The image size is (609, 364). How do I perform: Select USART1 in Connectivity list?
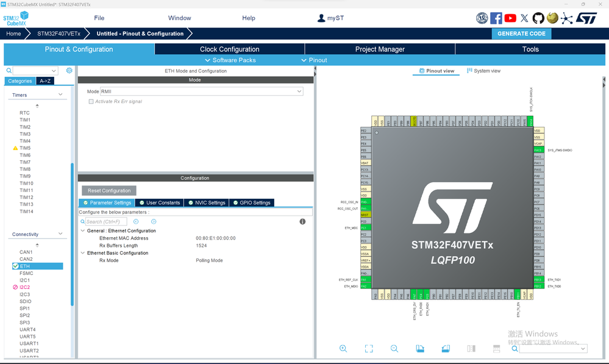point(29,343)
